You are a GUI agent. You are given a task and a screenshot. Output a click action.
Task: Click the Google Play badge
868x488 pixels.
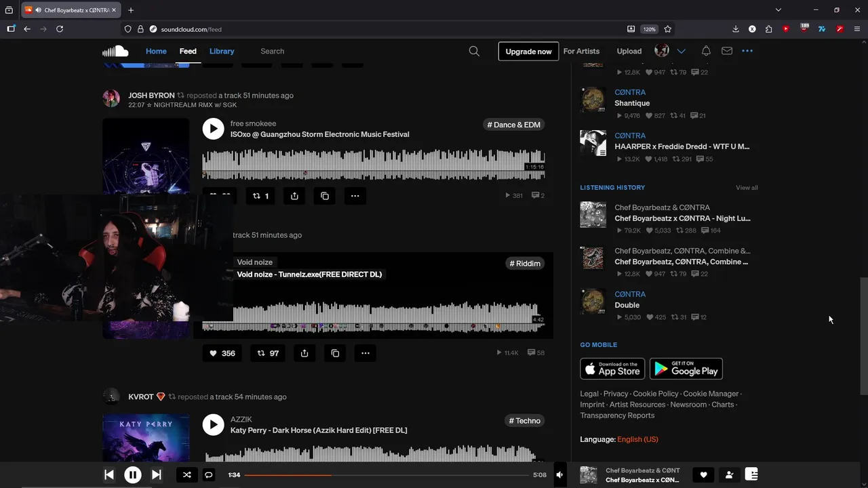point(686,369)
